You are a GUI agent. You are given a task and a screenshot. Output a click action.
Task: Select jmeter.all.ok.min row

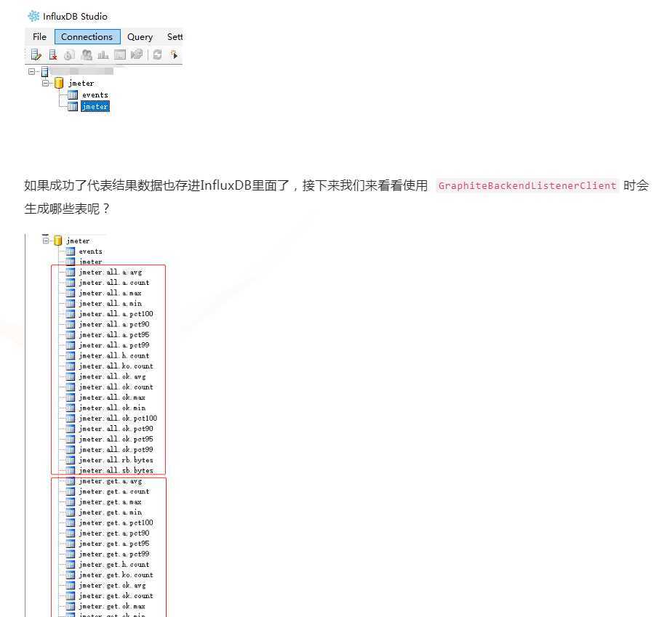112,408
